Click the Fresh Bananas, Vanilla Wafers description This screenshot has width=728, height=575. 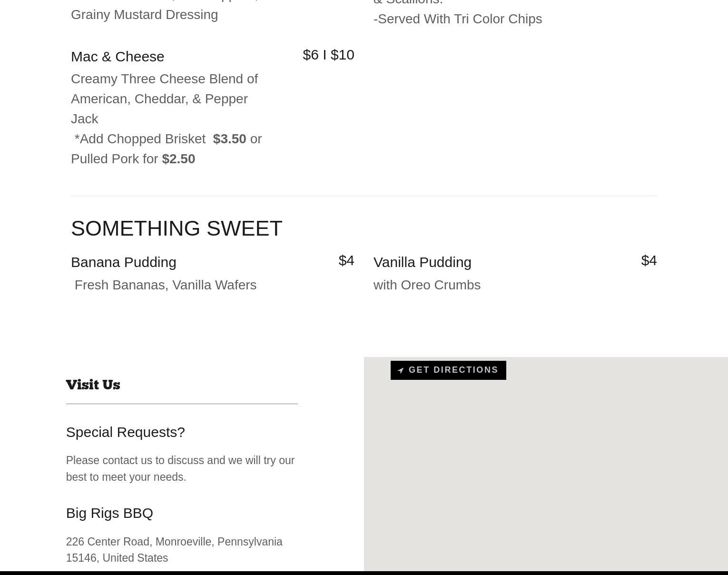coord(166,285)
